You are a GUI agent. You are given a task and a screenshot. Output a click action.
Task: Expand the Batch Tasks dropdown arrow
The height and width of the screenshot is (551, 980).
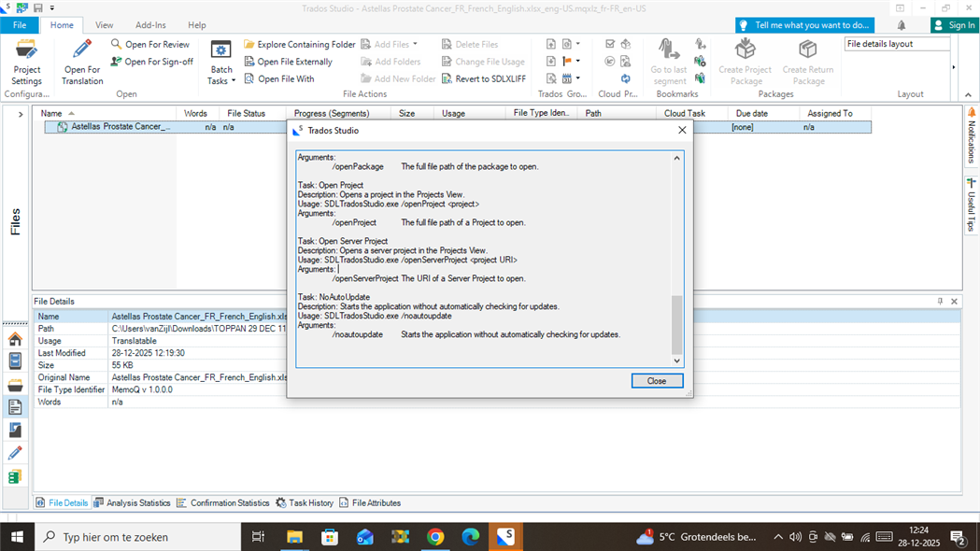pos(234,80)
